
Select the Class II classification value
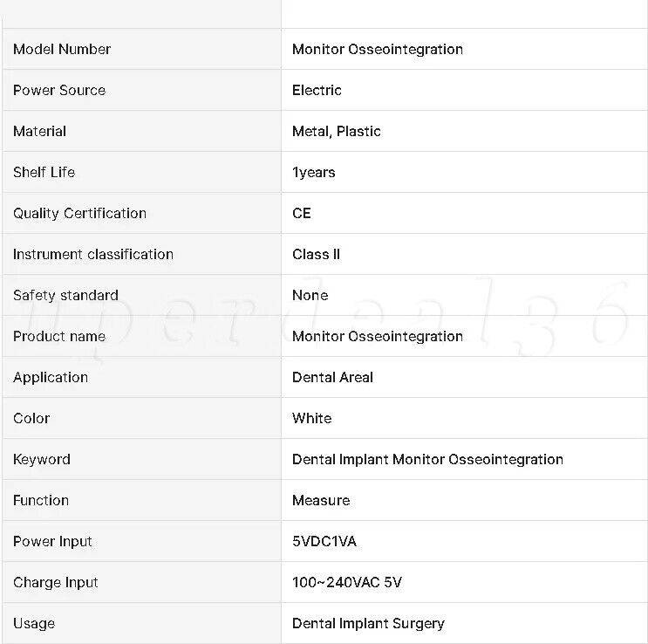pyautogui.click(x=316, y=254)
